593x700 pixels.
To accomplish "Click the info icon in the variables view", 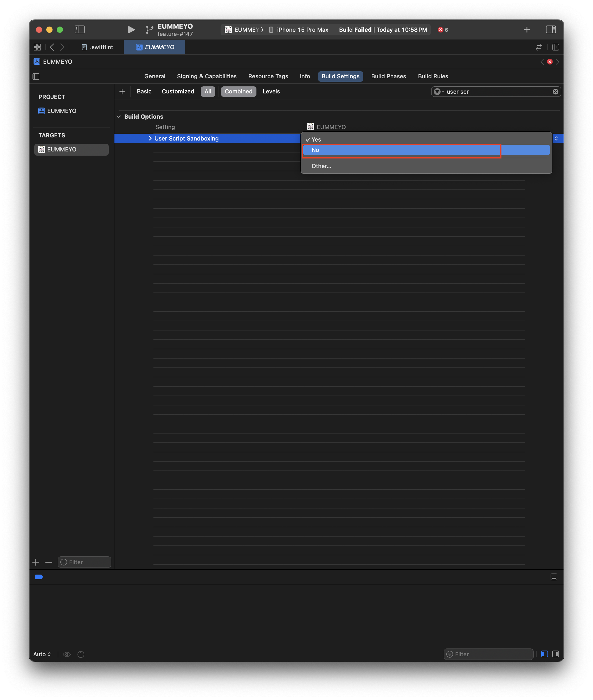I will 81,654.
